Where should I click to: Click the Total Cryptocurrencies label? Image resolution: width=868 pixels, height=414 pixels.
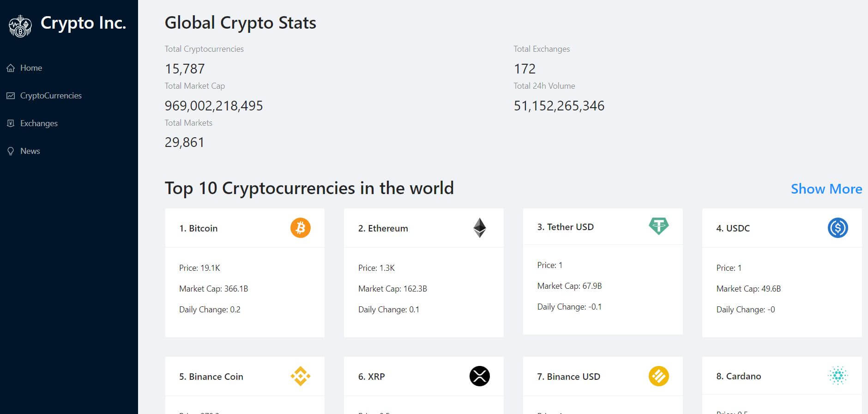[204, 49]
